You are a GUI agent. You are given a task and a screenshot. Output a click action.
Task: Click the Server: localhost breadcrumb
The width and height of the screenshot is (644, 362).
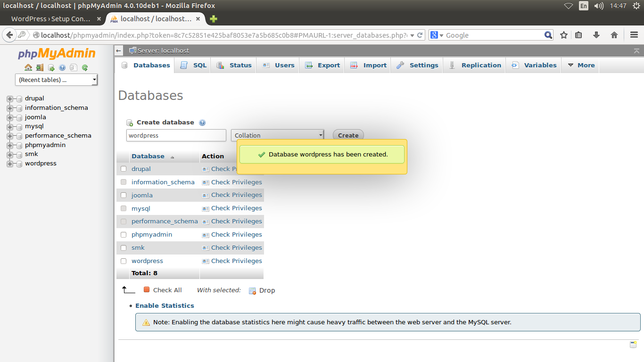pos(163,50)
